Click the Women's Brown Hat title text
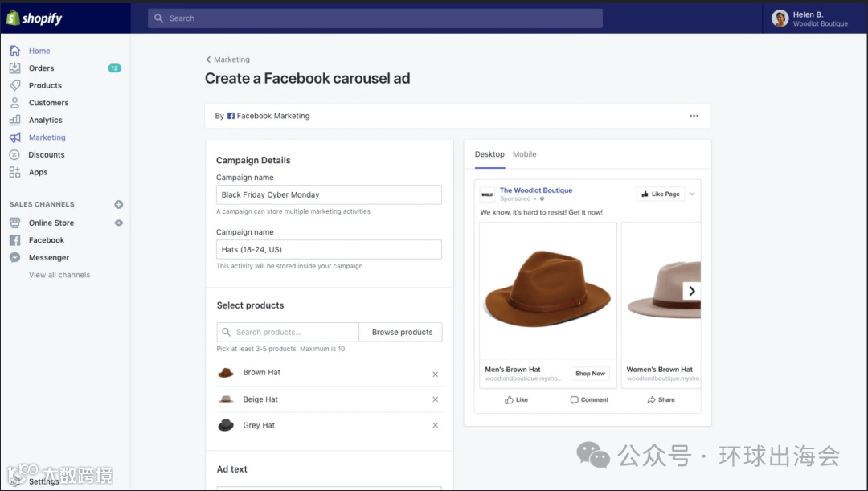The width and height of the screenshot is (868, 491). pos(659,369)
